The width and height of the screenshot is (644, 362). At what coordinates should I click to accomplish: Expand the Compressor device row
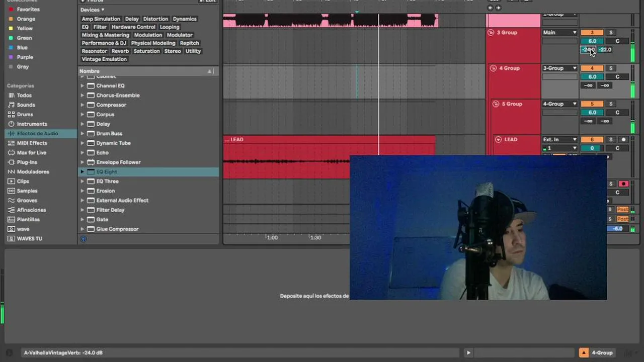83,105
